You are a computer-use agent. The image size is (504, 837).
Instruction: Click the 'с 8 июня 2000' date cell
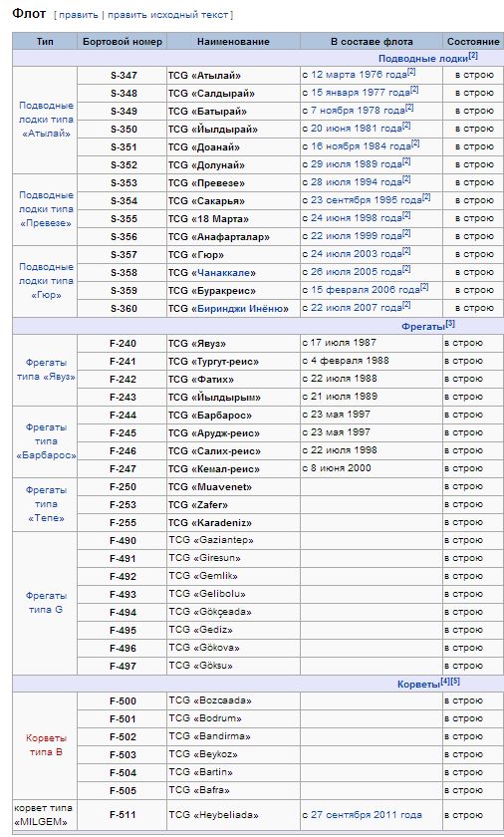click(372, 469)
